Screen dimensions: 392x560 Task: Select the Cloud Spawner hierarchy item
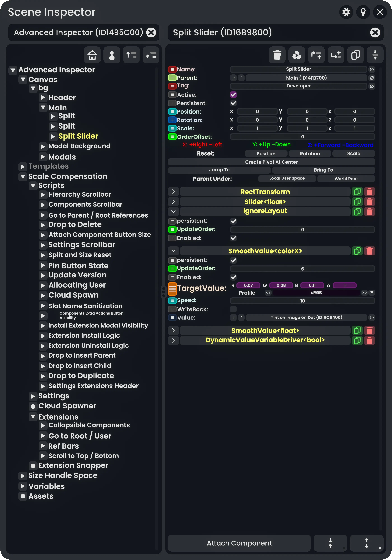[x=67, y=406]
